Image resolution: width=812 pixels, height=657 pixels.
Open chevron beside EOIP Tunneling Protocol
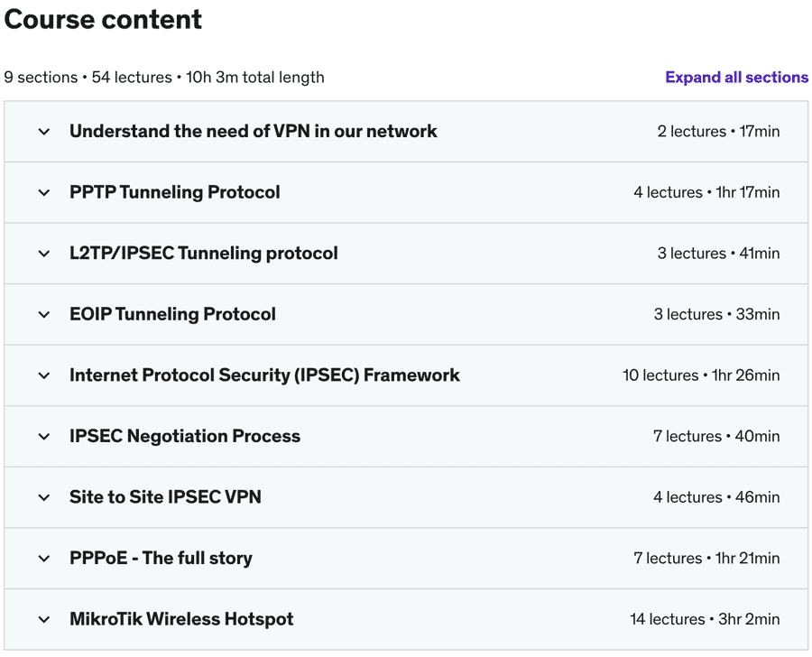44,314
